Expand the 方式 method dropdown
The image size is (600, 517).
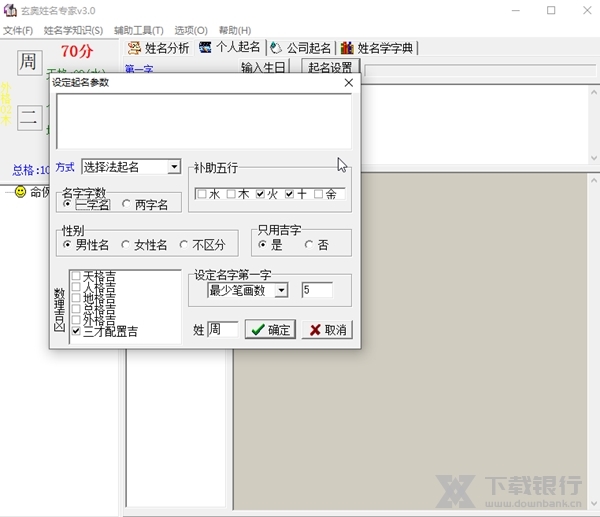pos(174,167)
